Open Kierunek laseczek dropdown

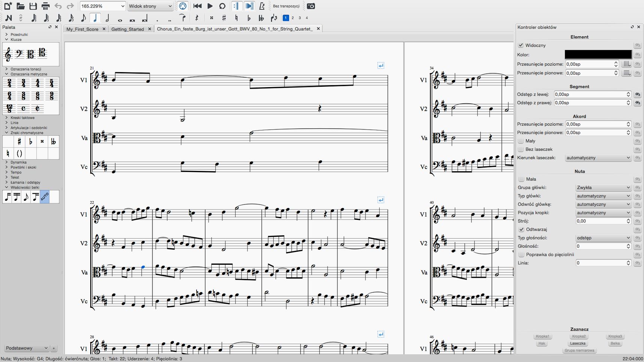point(598,158)
